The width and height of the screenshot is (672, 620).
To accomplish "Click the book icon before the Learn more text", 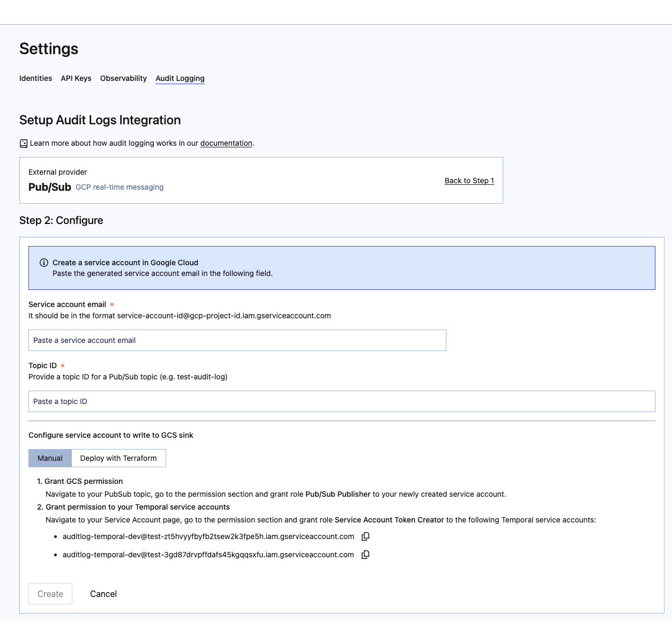I will click(23, 143).
